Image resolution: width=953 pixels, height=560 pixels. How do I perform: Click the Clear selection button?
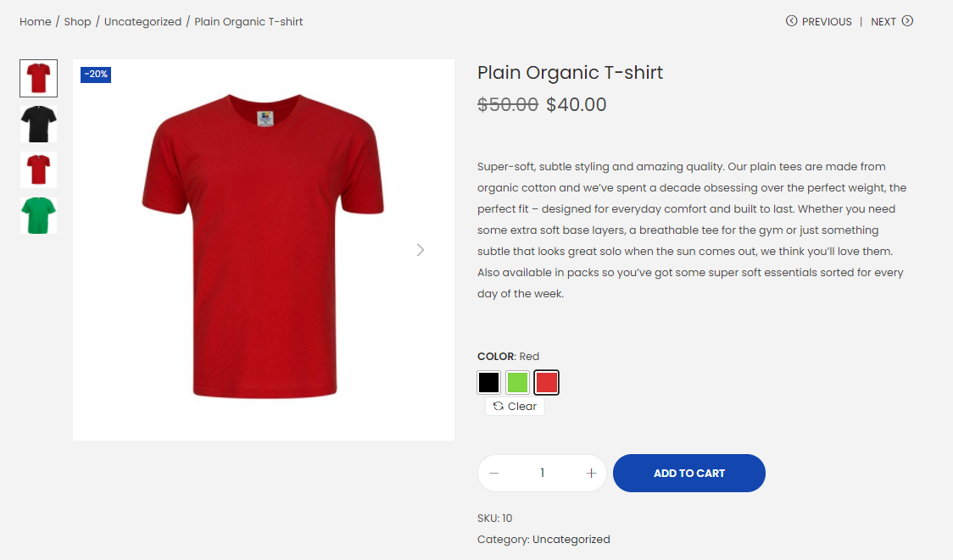coord(515,407)
